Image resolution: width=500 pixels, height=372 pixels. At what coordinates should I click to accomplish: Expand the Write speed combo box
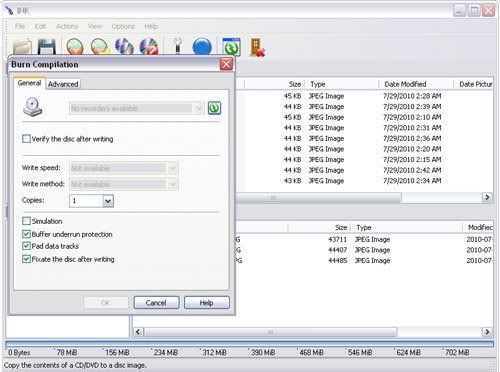point(124,168)
